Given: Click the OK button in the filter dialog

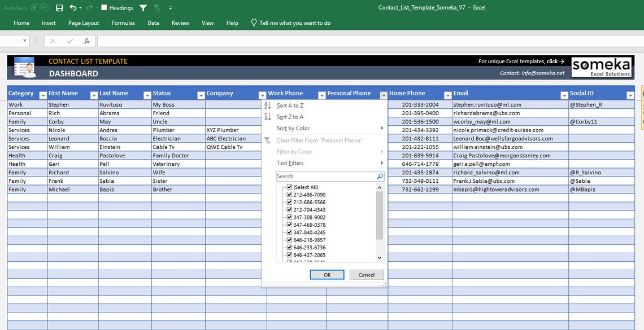Looking at the screenshot, I should pos(327,275).
